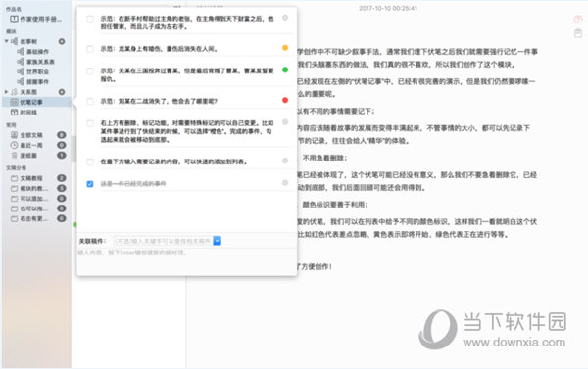Select the strikethrough completed event text
The width and height of the screenshot is (588, 369).
132,184
